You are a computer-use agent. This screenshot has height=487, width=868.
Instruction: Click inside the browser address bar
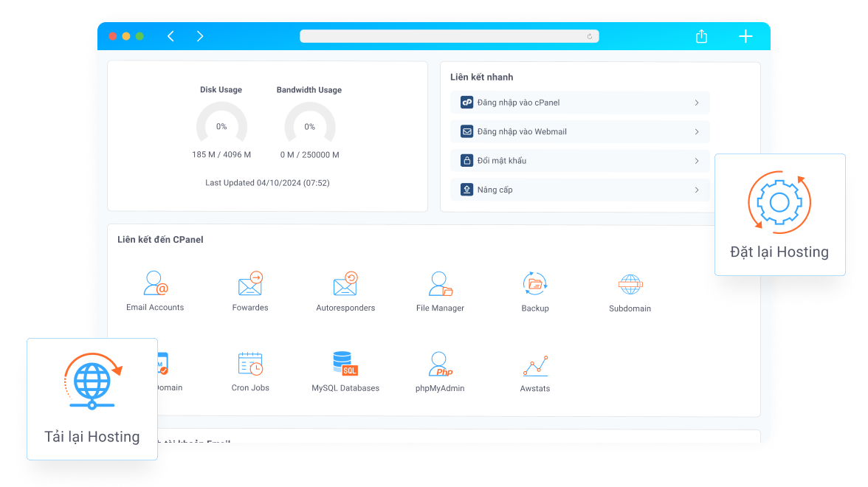point(449,35)
